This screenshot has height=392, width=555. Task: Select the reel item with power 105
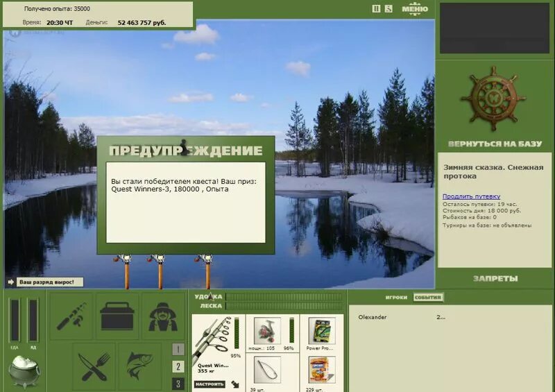pyautogui.click(x=268, y=331)
